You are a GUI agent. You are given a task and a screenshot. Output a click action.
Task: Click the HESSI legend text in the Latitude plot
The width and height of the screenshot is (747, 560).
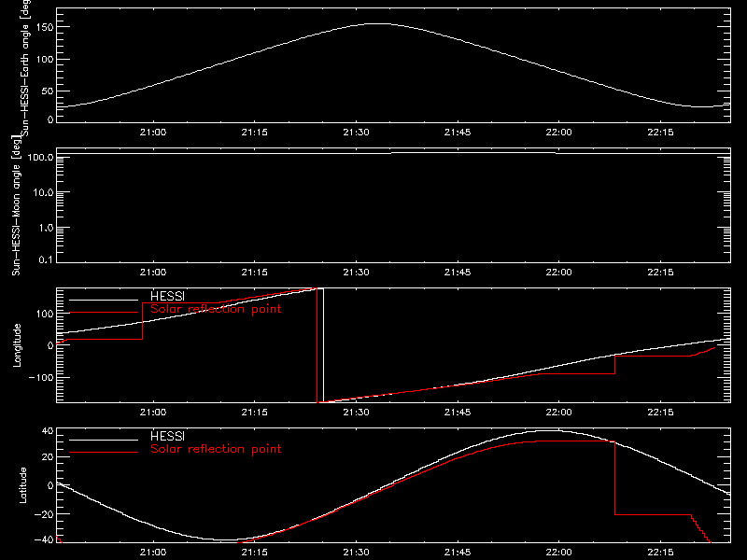pos(168,436)
